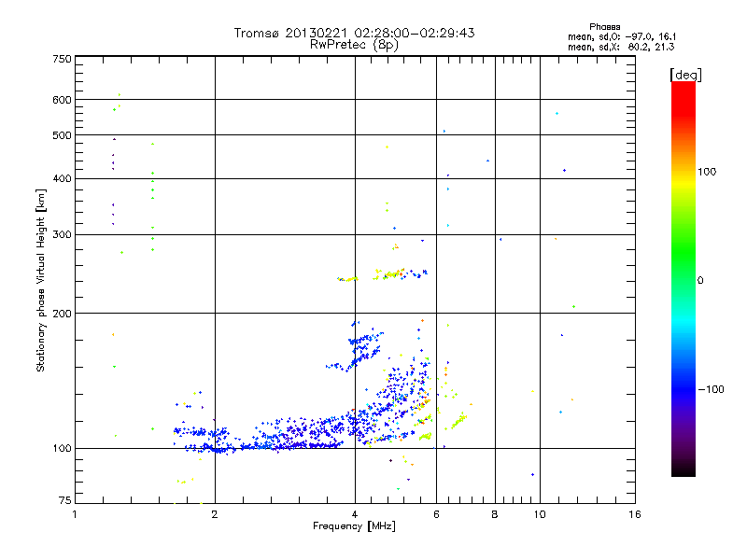Click the x-axis tick label '8'

[495, 514]
